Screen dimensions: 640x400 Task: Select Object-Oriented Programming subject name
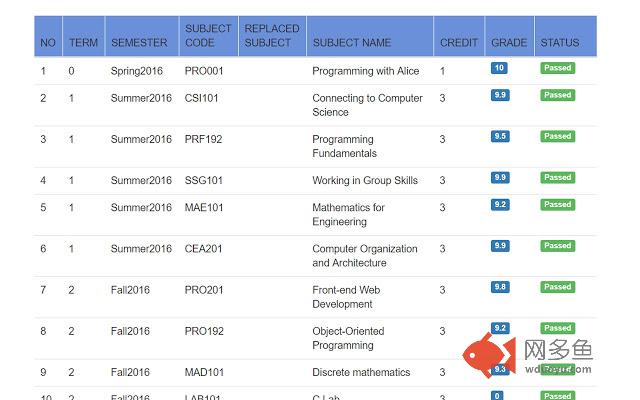coord(348,338)
